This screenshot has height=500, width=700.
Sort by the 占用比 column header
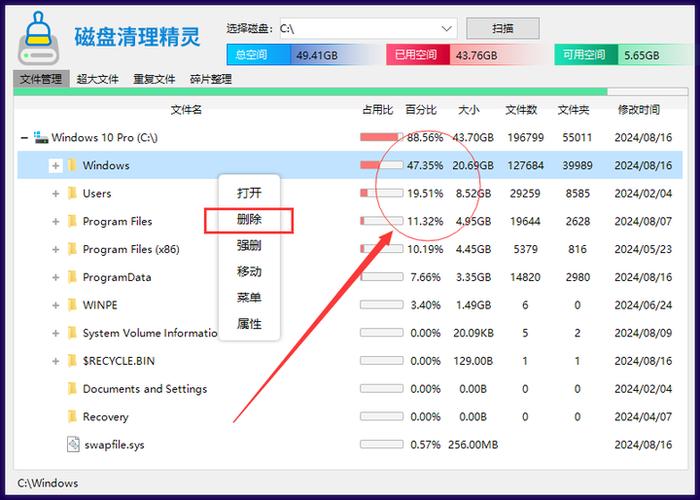[378, 110]
